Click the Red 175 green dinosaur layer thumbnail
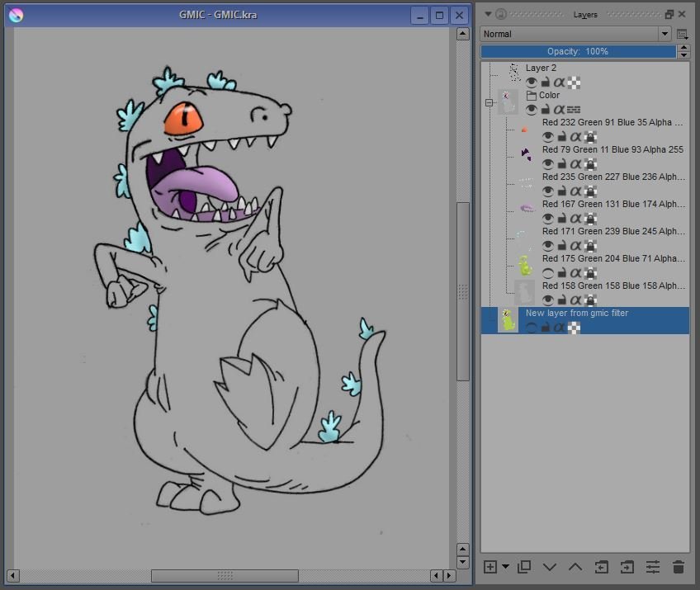700x590 pixels. coord(525,266)
